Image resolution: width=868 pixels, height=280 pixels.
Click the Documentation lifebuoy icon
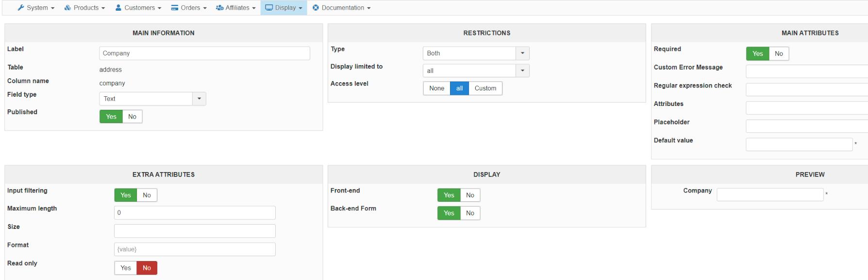pos(316,8)
